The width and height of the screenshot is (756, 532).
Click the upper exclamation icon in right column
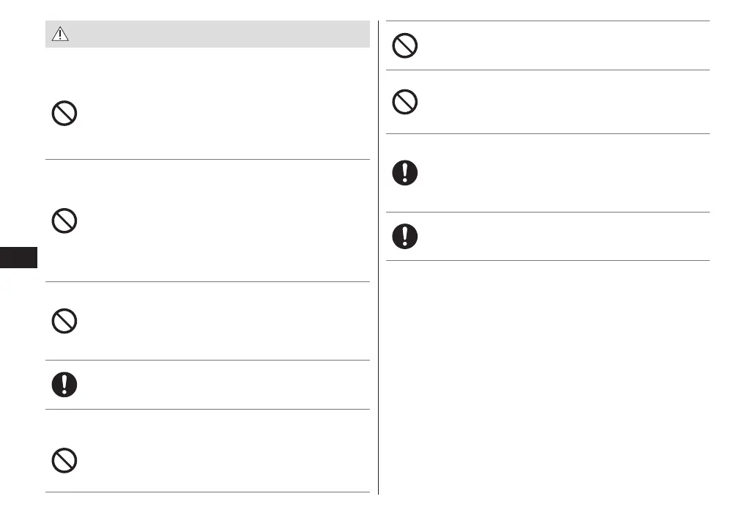(405, 173)
